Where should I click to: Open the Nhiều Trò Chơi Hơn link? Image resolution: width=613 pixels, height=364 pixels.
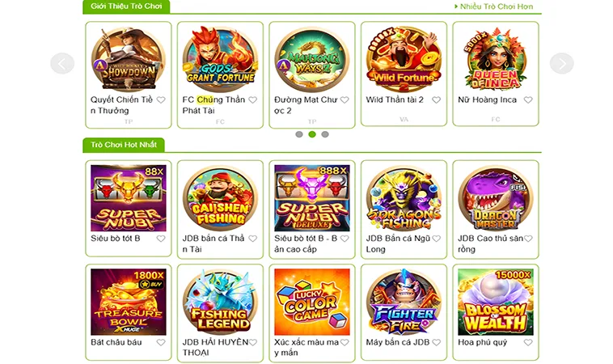(494, 6)
